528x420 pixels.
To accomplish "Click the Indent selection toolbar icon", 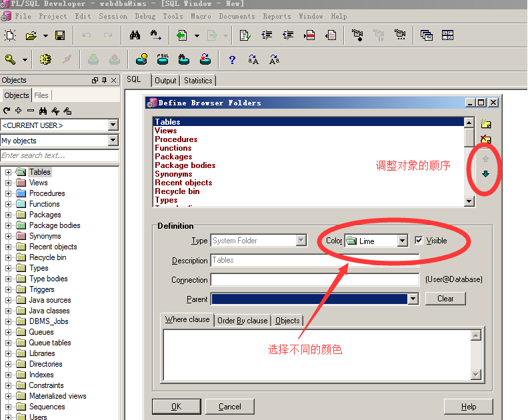I will coord(267,35).
